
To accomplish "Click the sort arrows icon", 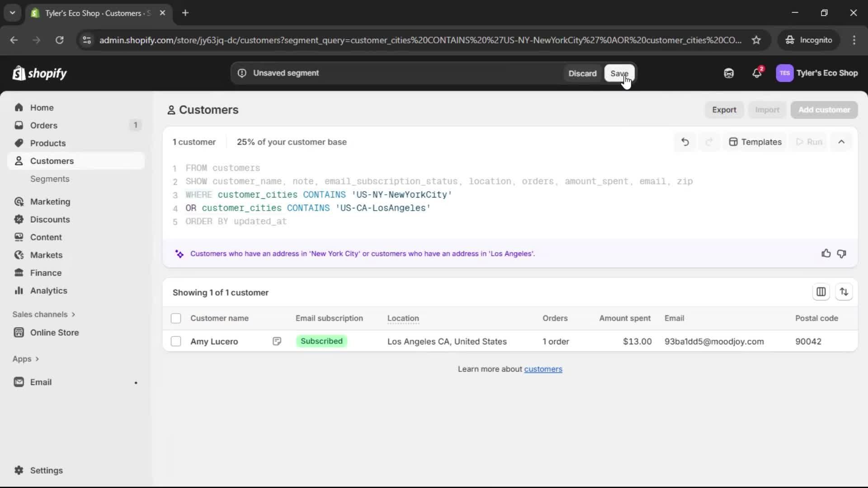I will click(844, 292).
